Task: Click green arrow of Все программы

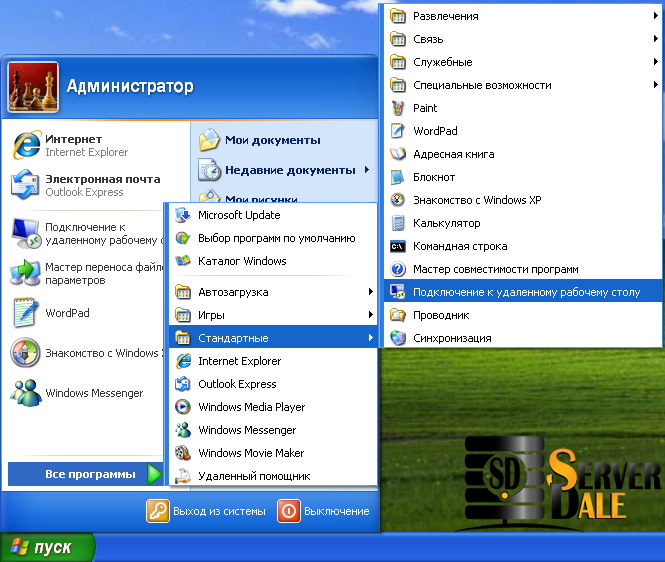Action: (154, 474)
